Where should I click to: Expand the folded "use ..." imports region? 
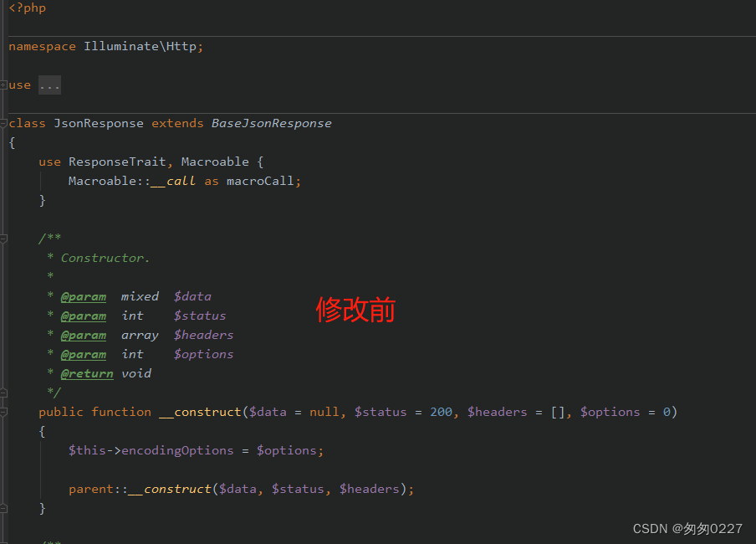tap(49, 85)
